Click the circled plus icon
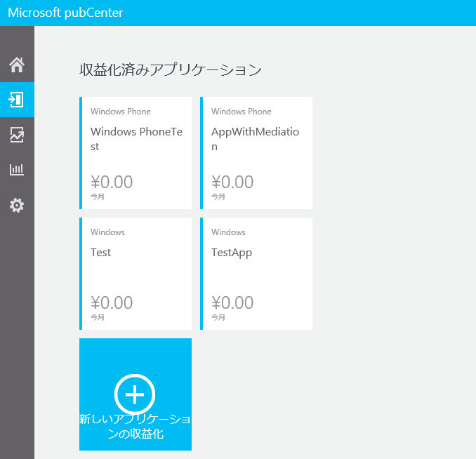476x459 pixels. click(x=135, y=394)
